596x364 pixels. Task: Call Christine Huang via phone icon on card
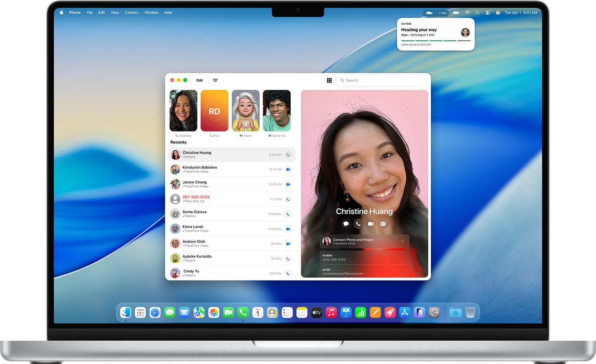pos(358,224)
